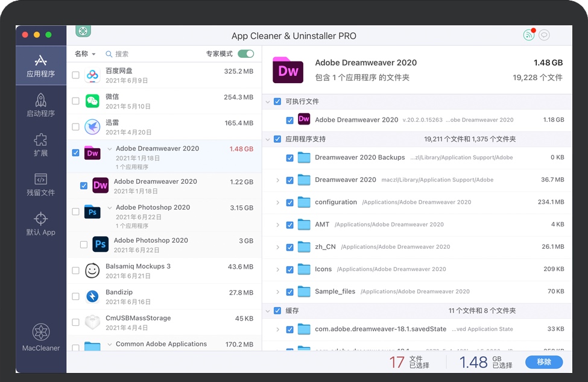Click the WeChat app icon
Screen dimensions: 588x382
click(x=92, y=101)
